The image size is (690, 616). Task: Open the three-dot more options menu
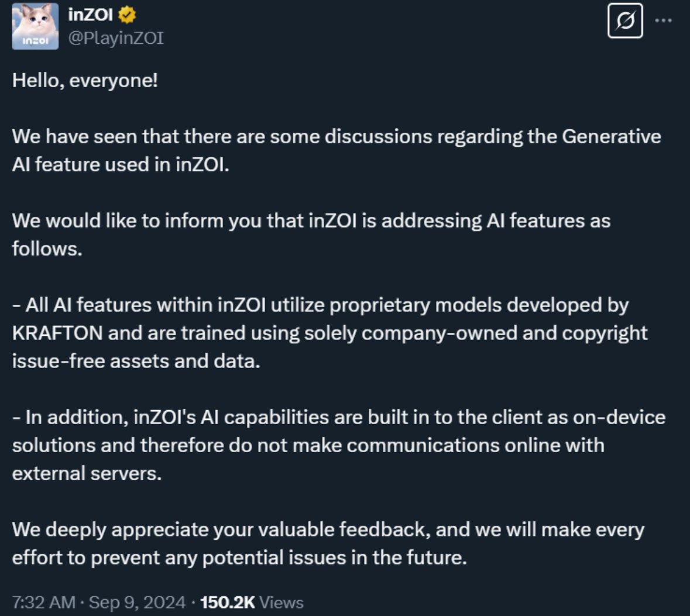point(663,20)
